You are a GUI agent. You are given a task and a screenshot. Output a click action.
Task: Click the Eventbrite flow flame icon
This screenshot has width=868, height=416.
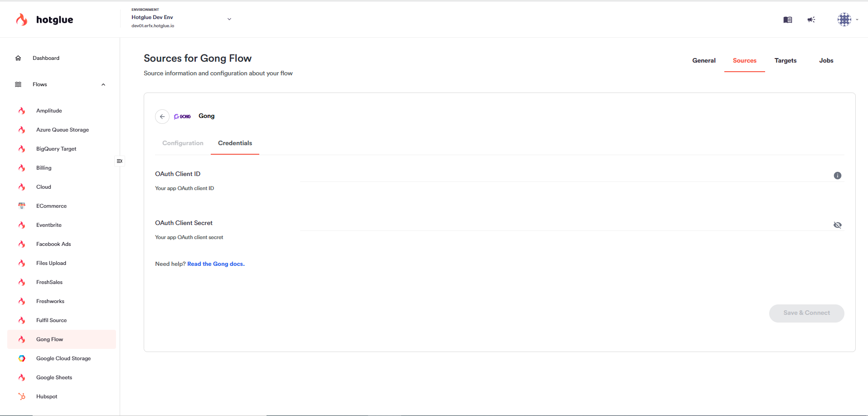(22, 225)
